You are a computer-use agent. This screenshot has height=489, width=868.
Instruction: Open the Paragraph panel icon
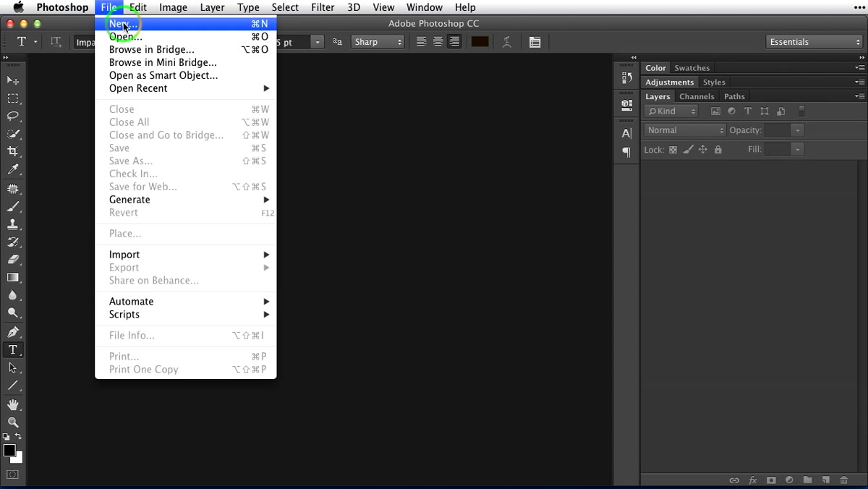[x=626, y=152]
